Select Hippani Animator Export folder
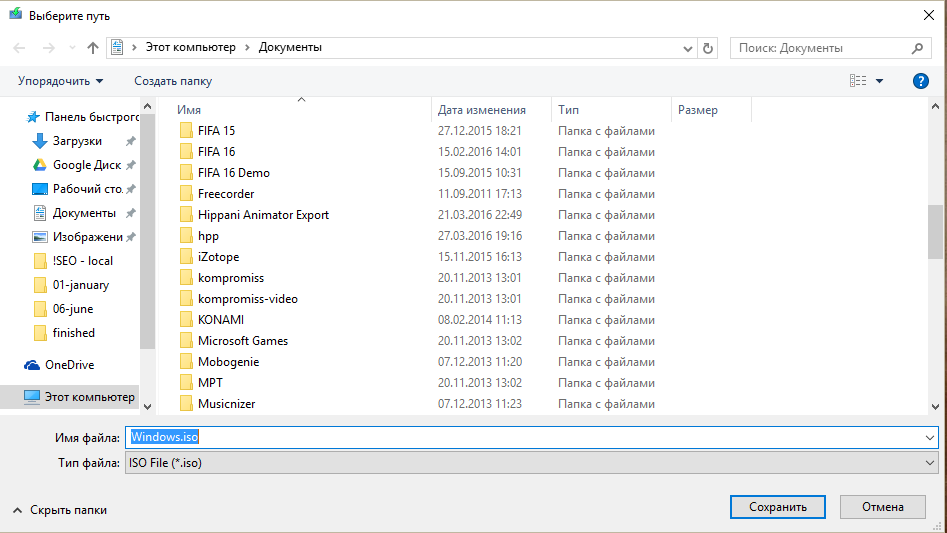This screenshot has height=533, width=947. tap(263, 215)
